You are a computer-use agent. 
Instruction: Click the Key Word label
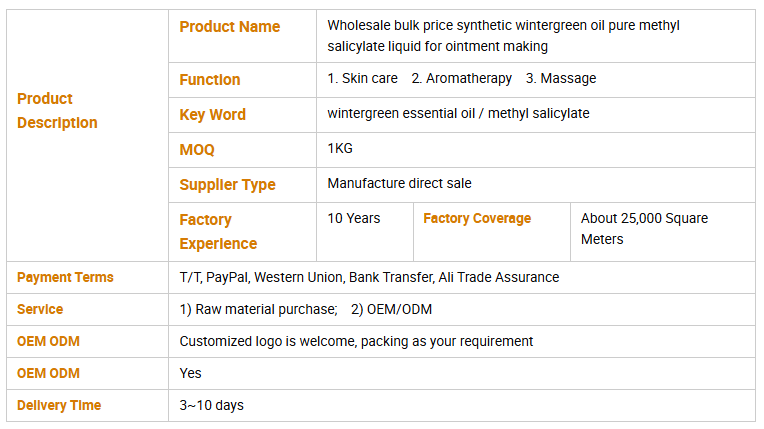click(212, 115)
